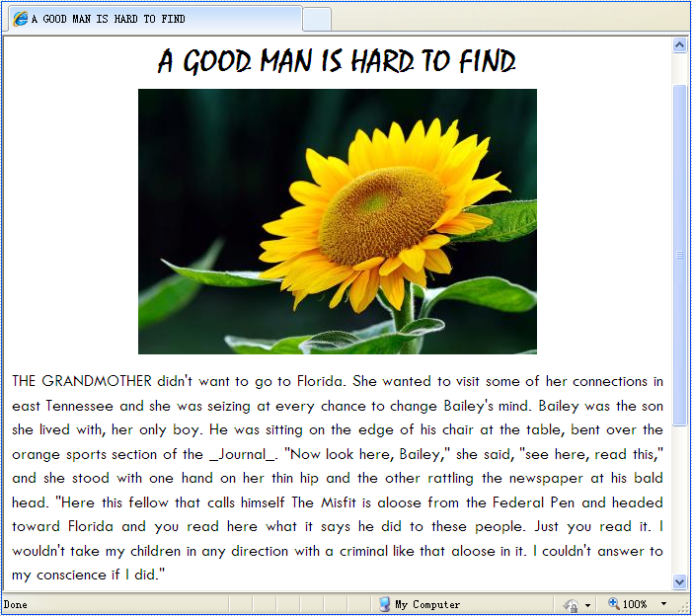
Task: Click the page heading 'A GOOD MAN IS HARD TO FIND'
Action: (x=337, y=61)
